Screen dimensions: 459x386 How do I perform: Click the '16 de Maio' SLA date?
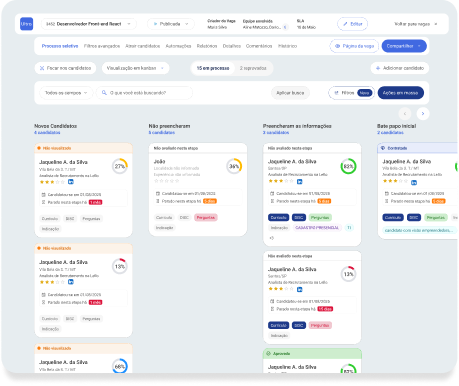306,27
